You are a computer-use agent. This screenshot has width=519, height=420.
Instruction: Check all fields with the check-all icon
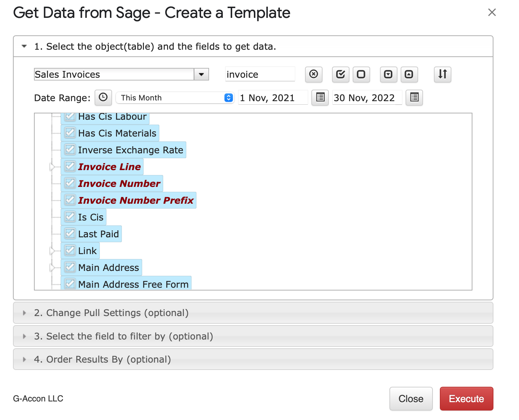tap(340, 74)
